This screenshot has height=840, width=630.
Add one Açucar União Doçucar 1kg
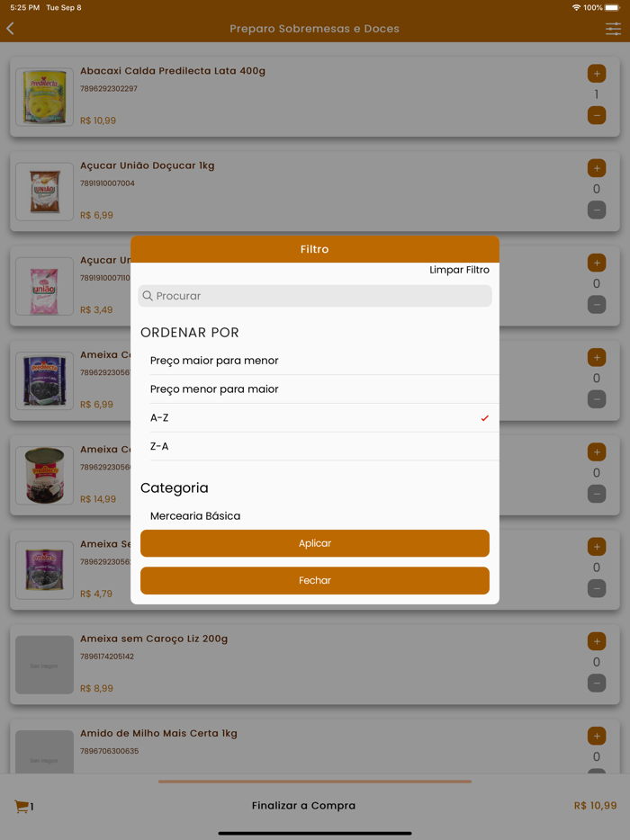pyautogui.click(x=597, y=168)
